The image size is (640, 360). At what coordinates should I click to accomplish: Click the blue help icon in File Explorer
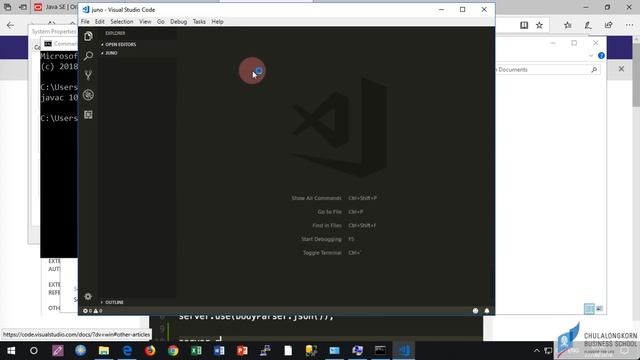[601, 56]
